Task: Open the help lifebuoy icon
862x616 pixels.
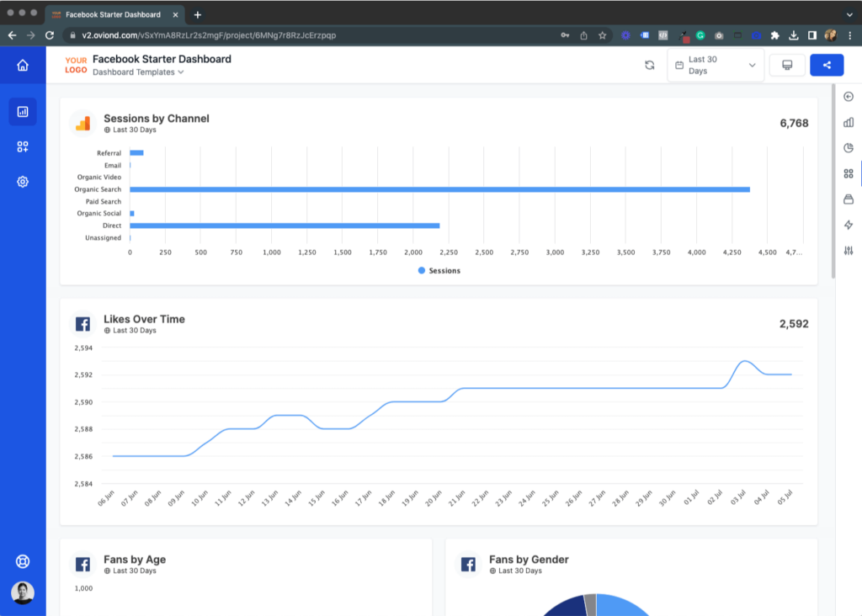Action: (23, 561)
